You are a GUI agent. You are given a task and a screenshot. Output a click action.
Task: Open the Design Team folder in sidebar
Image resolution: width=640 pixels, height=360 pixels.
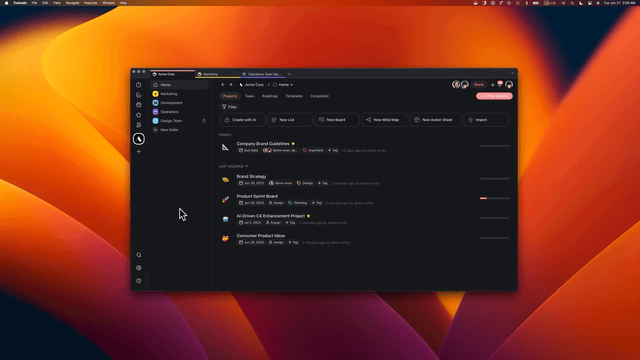pyautogui.click(x=180, y=121)
